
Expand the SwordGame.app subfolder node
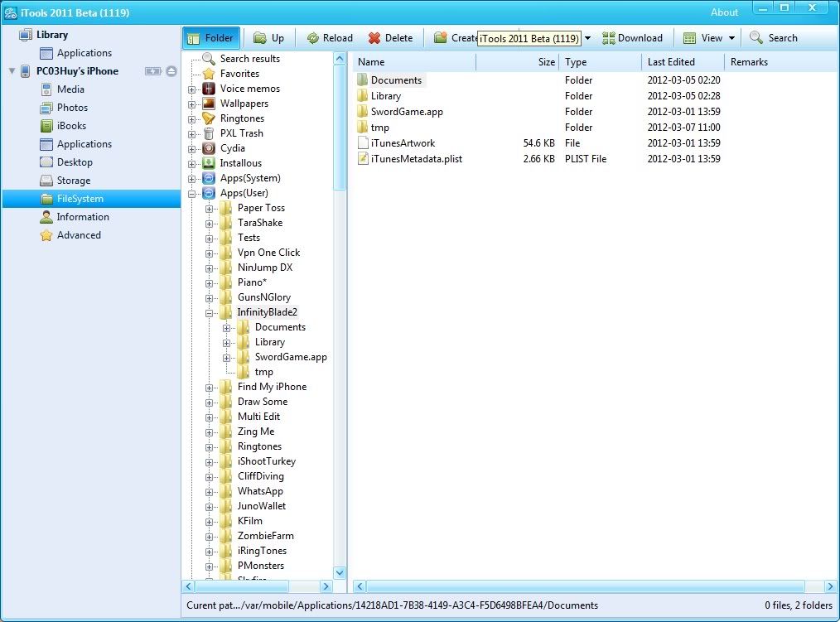(227, 358)
